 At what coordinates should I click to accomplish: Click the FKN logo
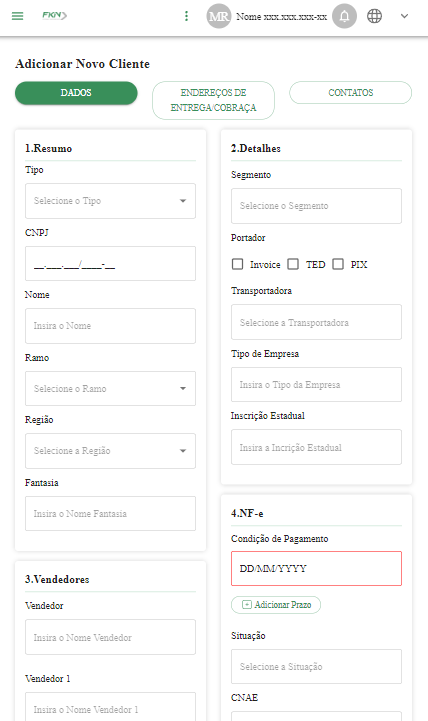coord(54,16)
